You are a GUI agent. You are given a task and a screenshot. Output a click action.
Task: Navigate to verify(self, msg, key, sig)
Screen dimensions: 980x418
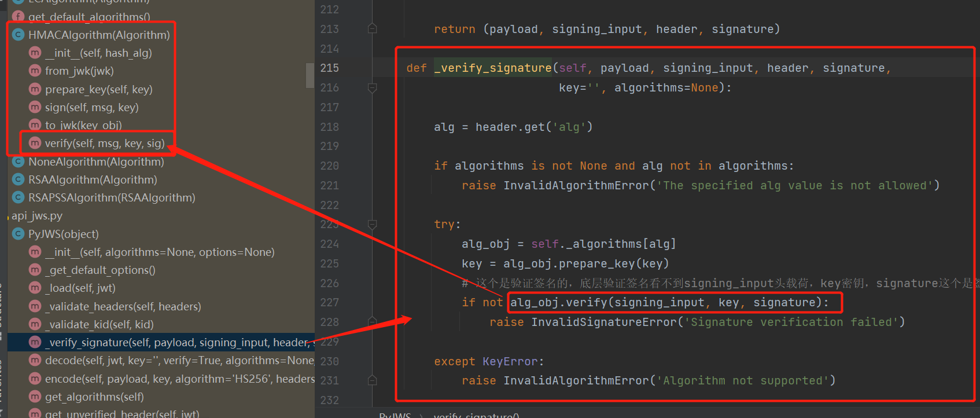[105, 143]
